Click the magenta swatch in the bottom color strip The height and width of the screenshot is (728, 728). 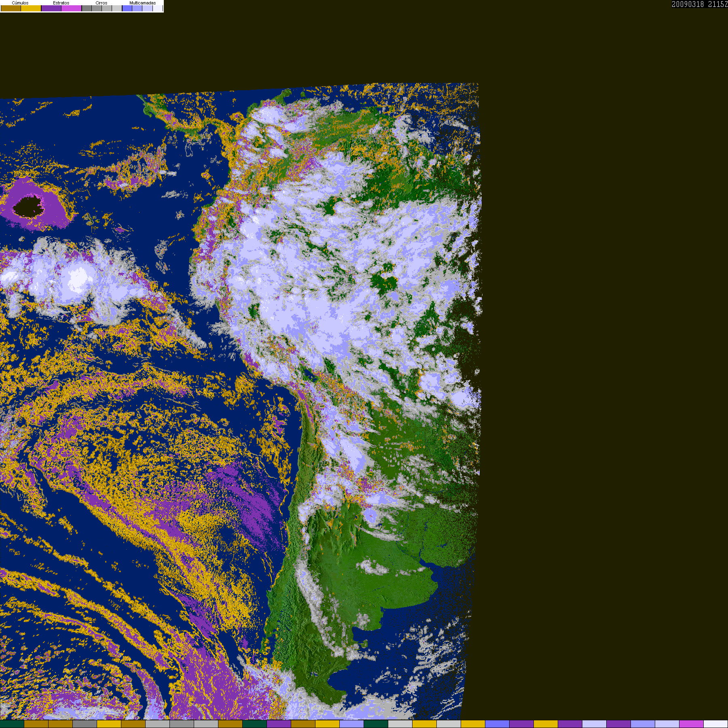tap(692, 724)
